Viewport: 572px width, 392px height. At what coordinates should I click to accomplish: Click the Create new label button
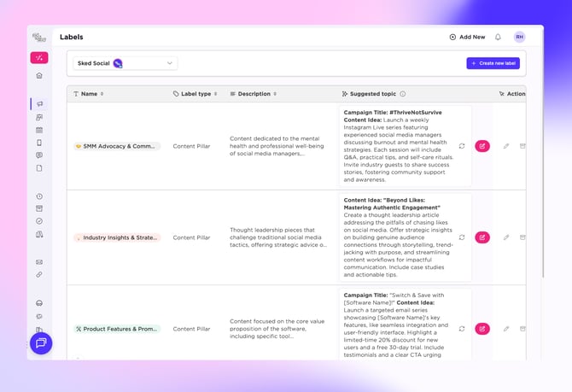[493, 63]
